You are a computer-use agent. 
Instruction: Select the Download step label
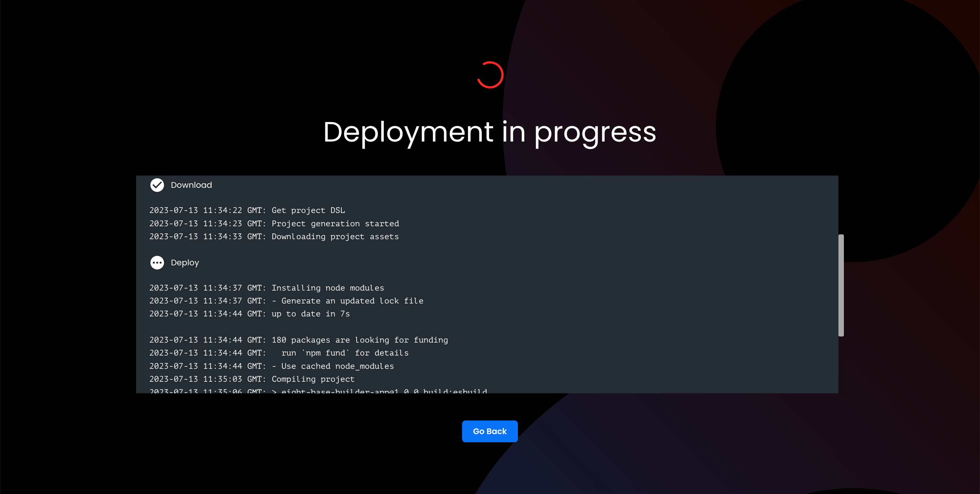(x=191, y=185)
